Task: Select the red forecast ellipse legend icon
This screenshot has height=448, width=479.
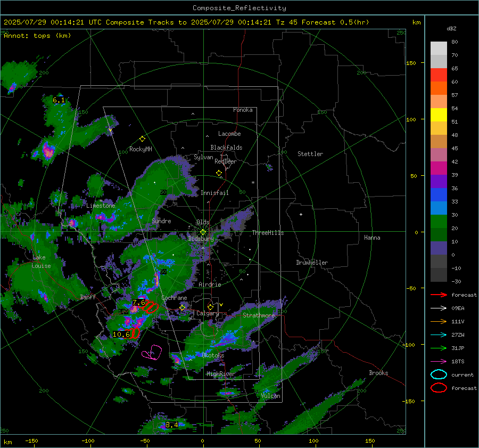Action: [x=439, y=388]
